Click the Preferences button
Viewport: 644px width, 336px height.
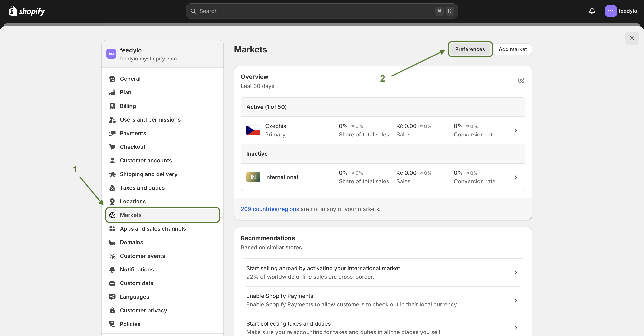pos(470,49)
